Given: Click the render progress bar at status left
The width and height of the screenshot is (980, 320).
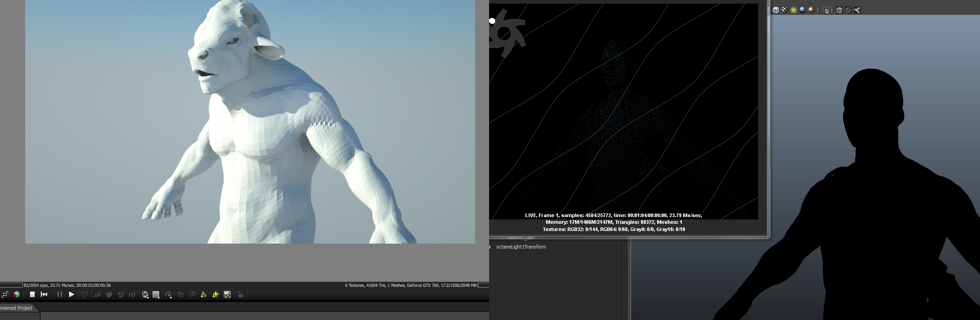Looking at the screenshot, I should point(11,285).
